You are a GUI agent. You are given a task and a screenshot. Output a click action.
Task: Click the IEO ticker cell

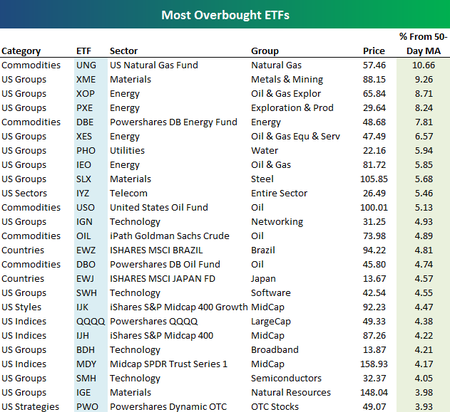pyautogui.click(x=84, y=165)
